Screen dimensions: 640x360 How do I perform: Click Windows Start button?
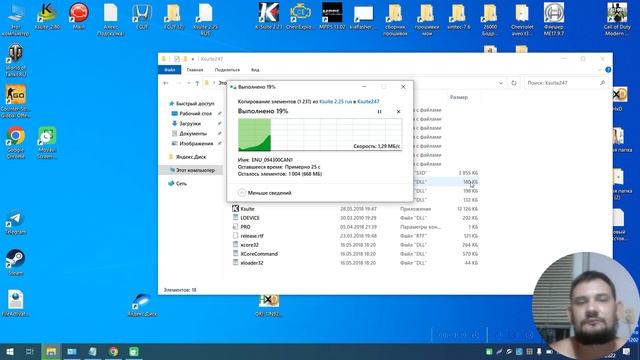point(10,351)
